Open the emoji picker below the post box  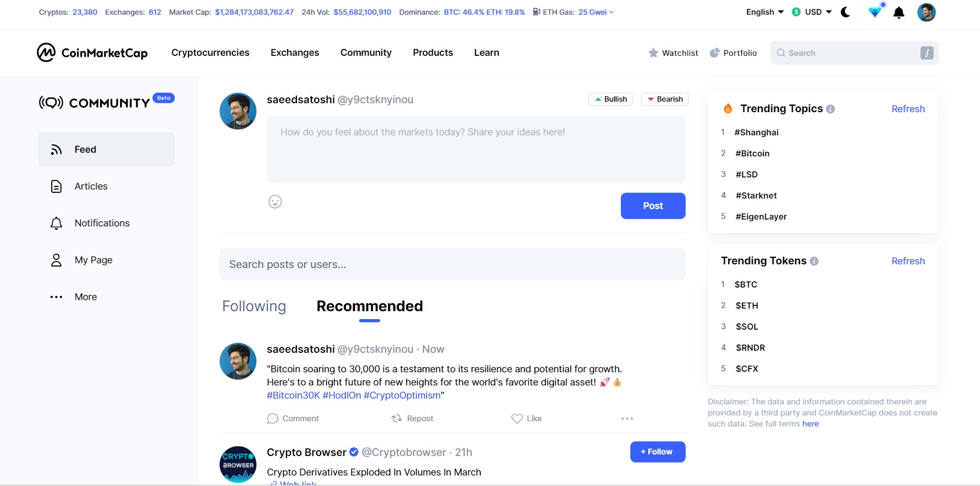coord(275,202)
